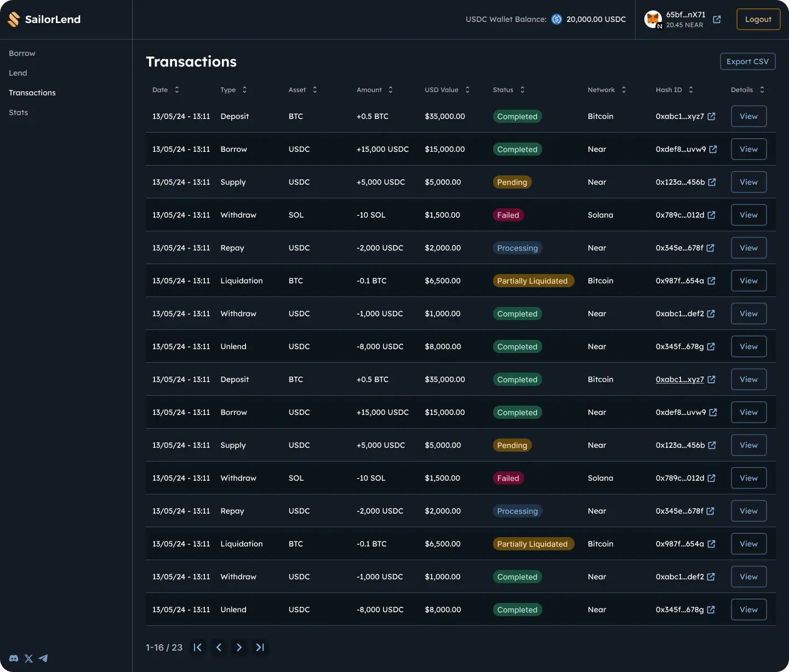Sort transactions by Date column
789x672 pixels.
[176, 90]
